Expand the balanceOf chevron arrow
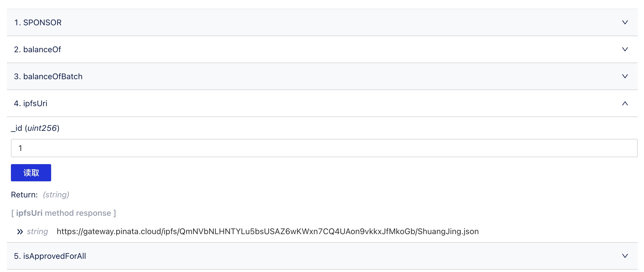 [625, 49]
